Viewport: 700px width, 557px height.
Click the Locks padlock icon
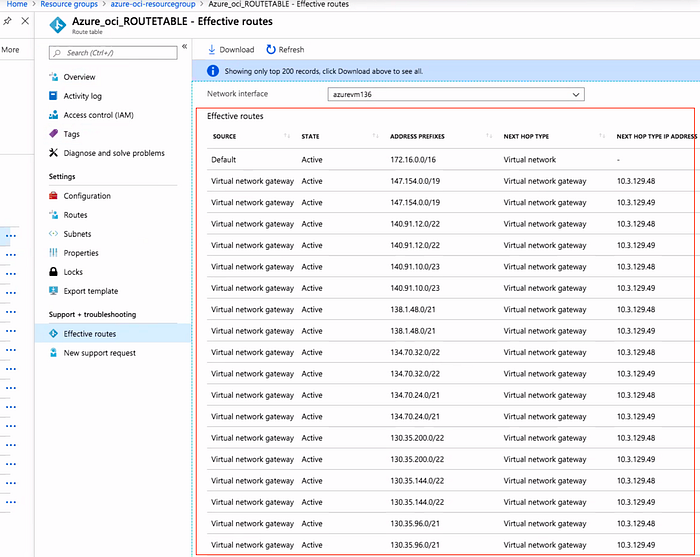pyautogui.click(x=54, y=271)
